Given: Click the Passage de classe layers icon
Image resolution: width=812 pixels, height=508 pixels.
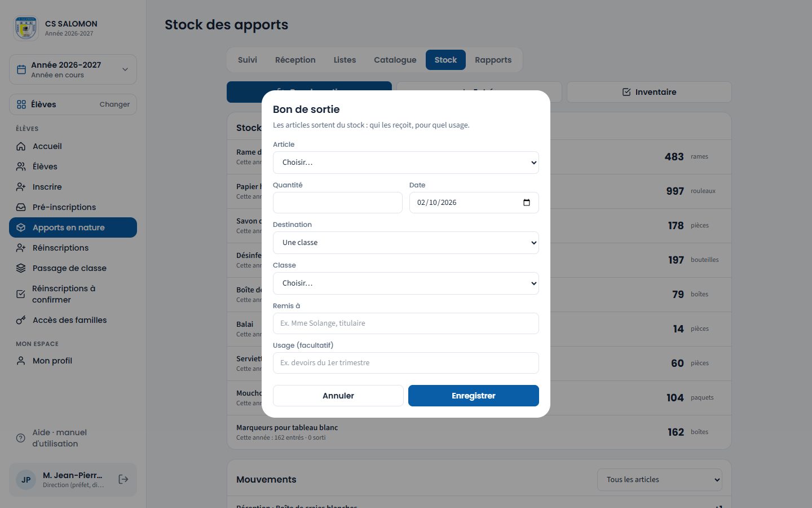Looking at the screenshot, I should tap(21, 268).
